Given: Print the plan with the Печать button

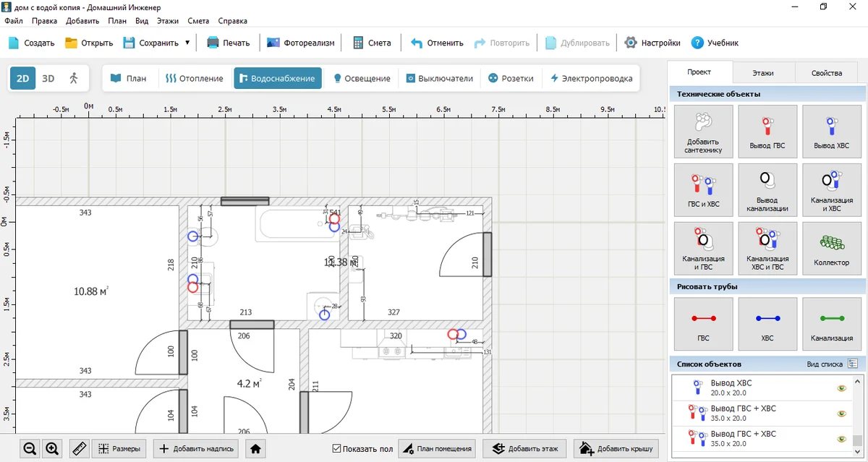Looking at the screenshot, I should (229, 43).
